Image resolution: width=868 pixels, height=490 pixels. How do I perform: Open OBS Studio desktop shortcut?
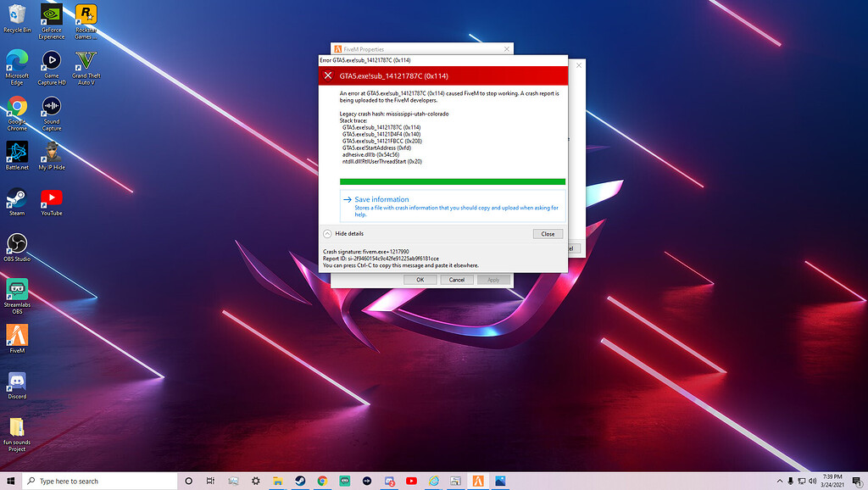tap(17, 247)
